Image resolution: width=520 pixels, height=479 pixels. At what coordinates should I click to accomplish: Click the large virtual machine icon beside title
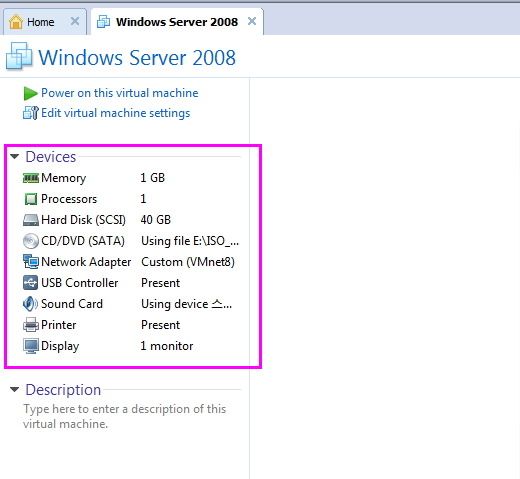tap(19, 56)
